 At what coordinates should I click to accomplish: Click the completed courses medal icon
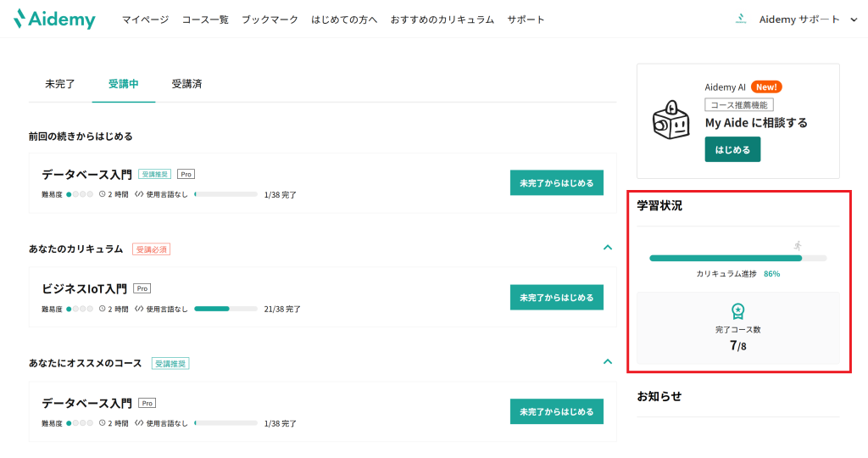pos(737,311)
